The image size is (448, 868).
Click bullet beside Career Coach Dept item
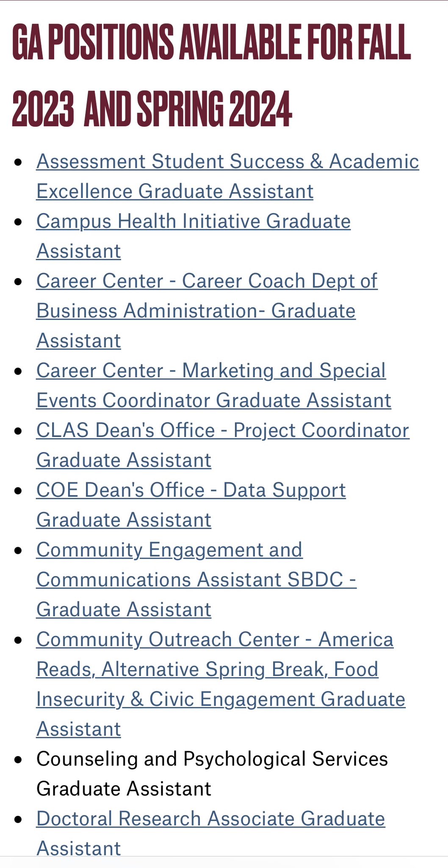point(18,281)
